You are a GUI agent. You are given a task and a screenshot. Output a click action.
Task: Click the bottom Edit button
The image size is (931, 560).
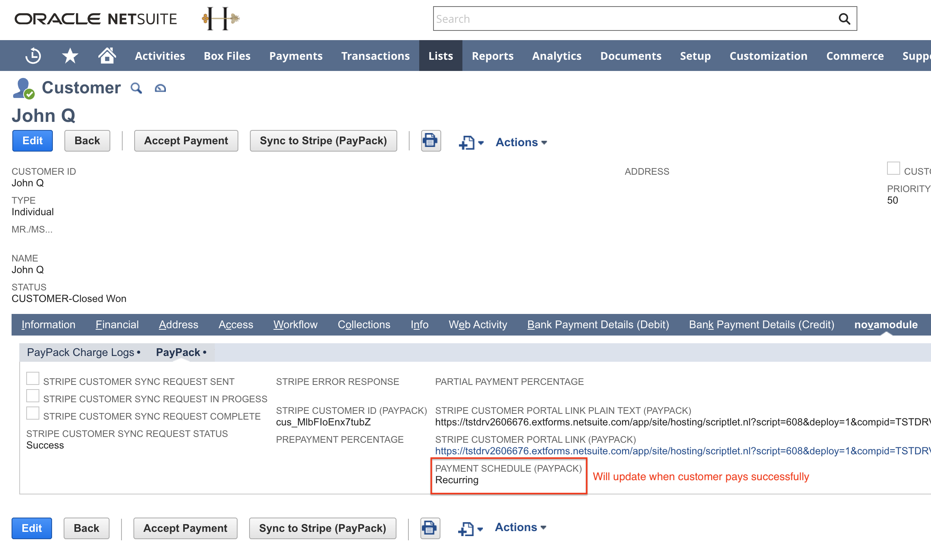(32, 528)
